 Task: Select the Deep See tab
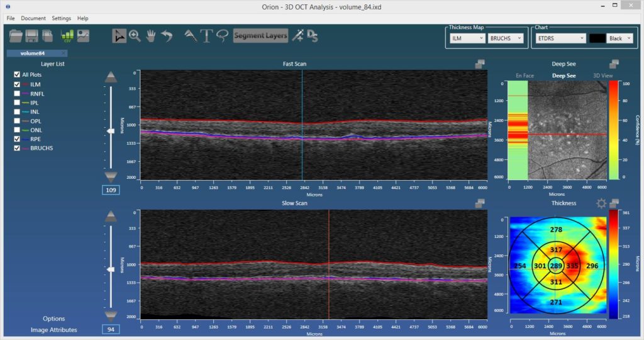(563, 76)
